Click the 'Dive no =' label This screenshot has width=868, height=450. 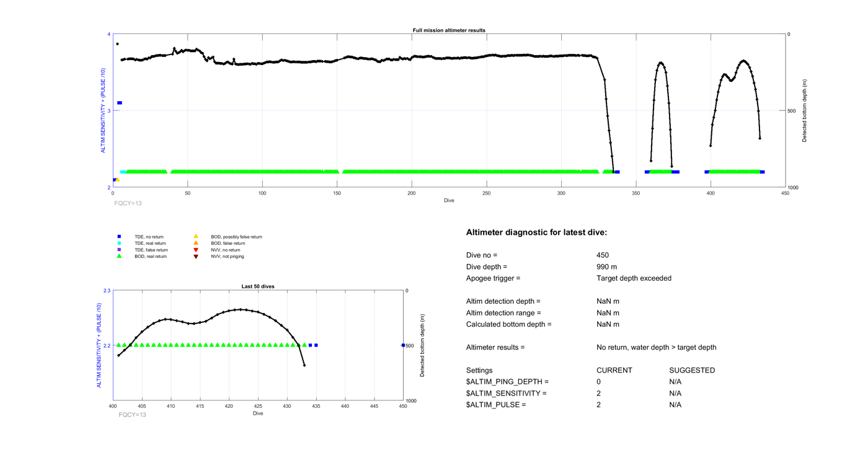(x=482, y=255)
